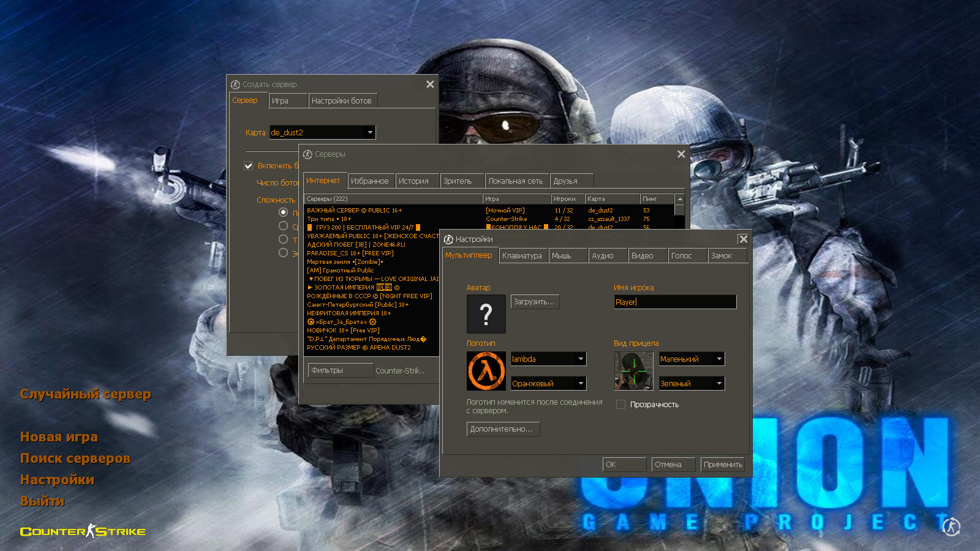Image resolution: width=980 pixels, height=551 pixels.
Task: Click the orange lambda logo preview
Action: tap(486, 371)
